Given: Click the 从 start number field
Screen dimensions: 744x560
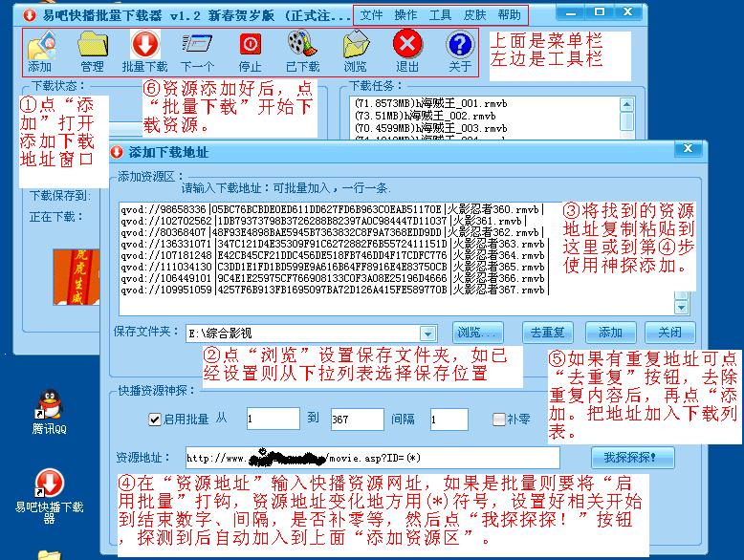Looking at the screenshot, I should pos(274,420).
